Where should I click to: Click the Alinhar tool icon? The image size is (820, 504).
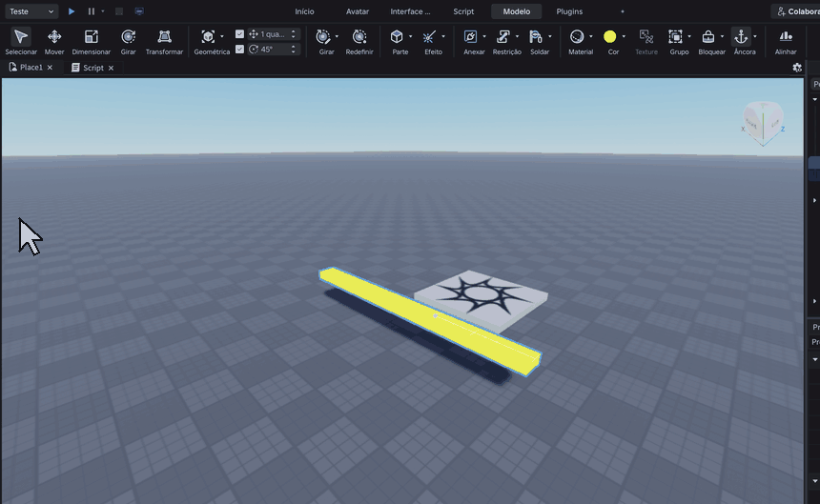click(786, 36)
